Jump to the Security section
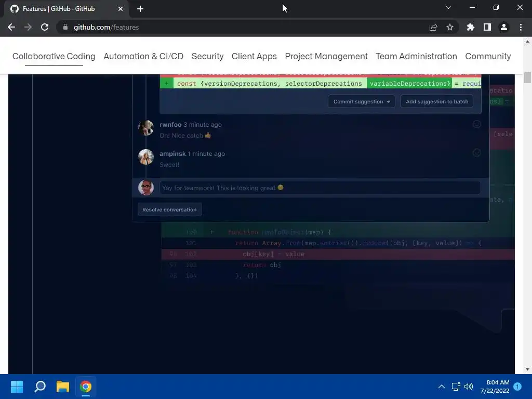Viewport: 532px width, 399px height. coord(208,56)
